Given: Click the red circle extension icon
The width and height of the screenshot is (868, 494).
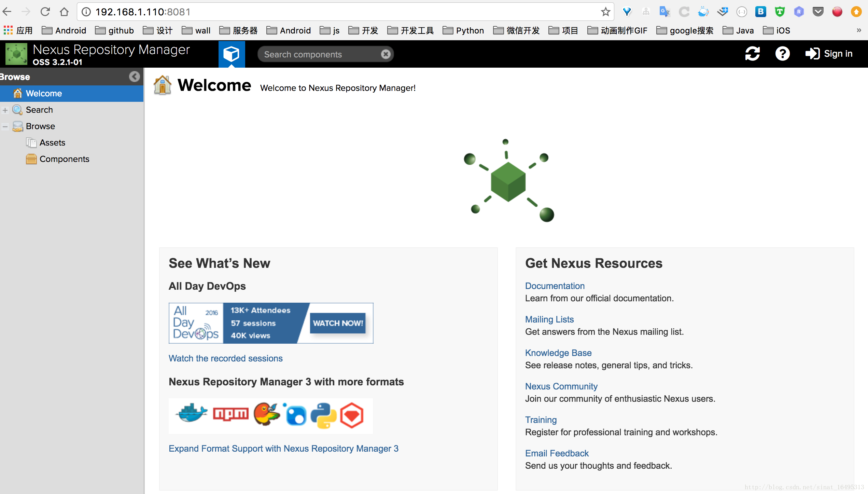Looking at the screenshot, I should (x=837, y=12).
